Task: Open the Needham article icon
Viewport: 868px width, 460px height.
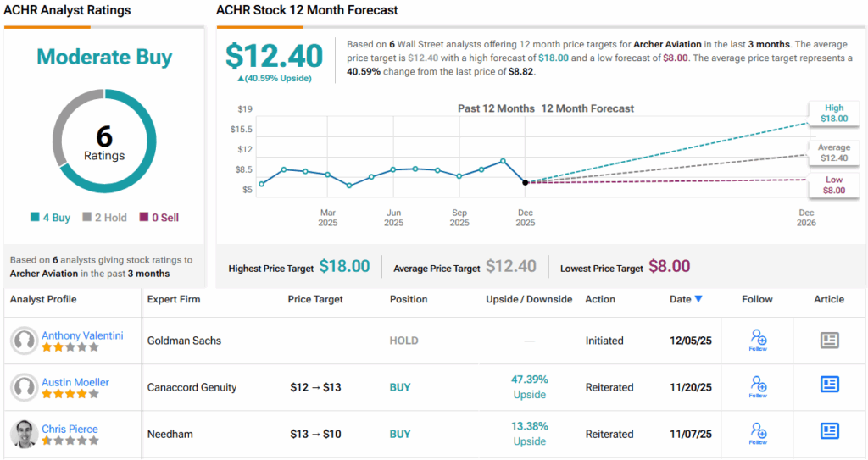Action: pyautogui.click(x=829, y=432)
